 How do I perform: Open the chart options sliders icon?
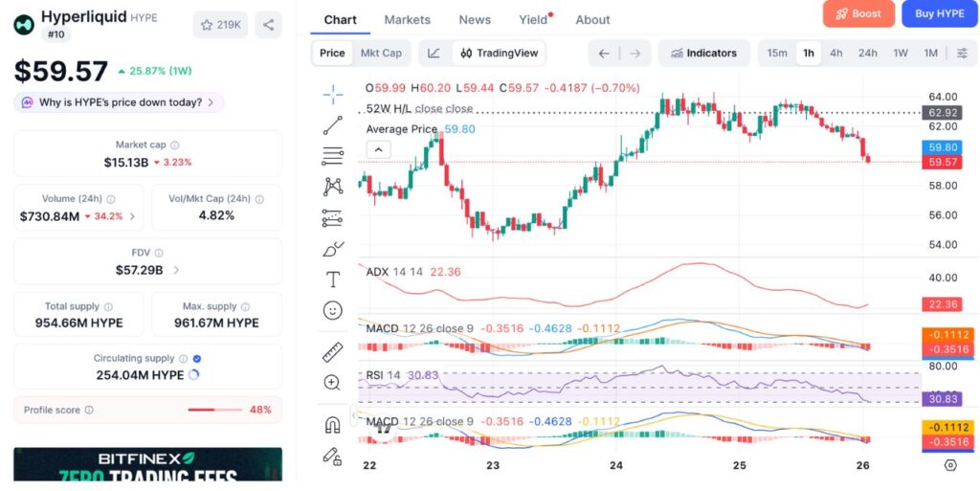(x=963, y=53)
